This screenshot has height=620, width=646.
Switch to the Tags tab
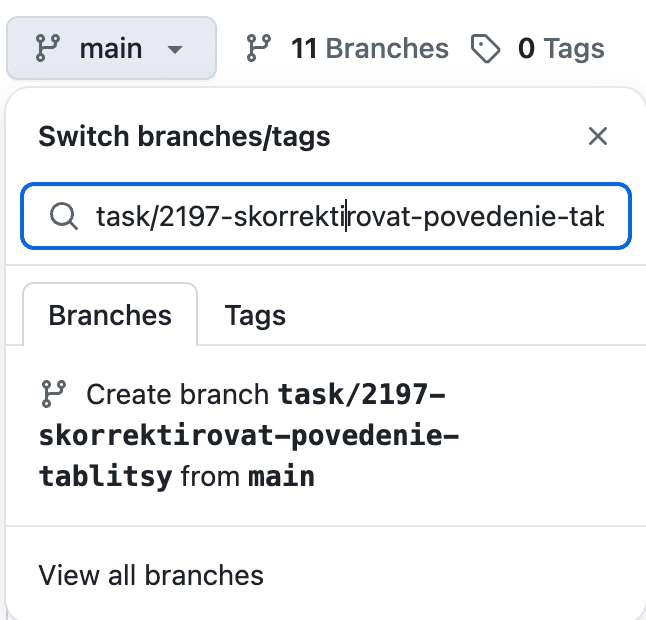[x=255, y=316]
